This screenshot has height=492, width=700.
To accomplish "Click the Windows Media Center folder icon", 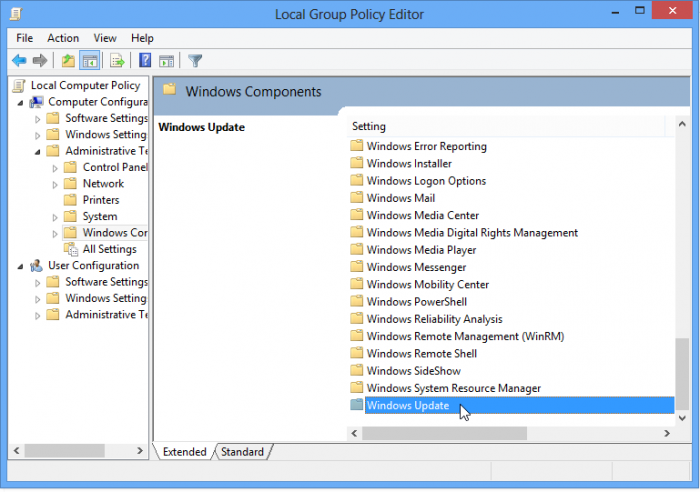I will click(x=356, y=215).
